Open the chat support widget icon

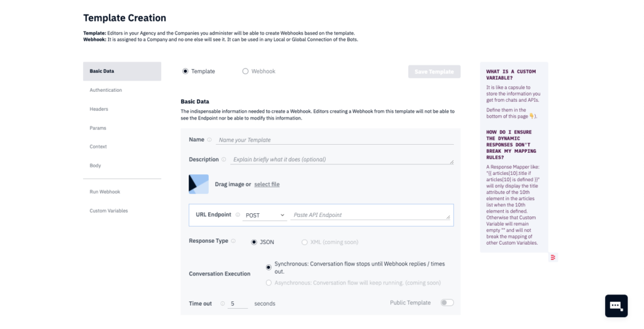click(x=616, y=306)
